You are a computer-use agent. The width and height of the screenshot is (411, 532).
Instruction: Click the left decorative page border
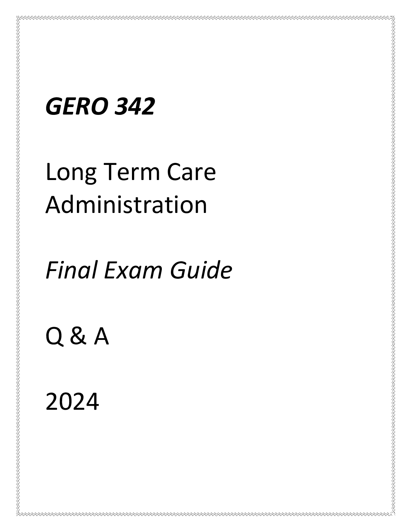pyautogui.click(x=18, y=266)
